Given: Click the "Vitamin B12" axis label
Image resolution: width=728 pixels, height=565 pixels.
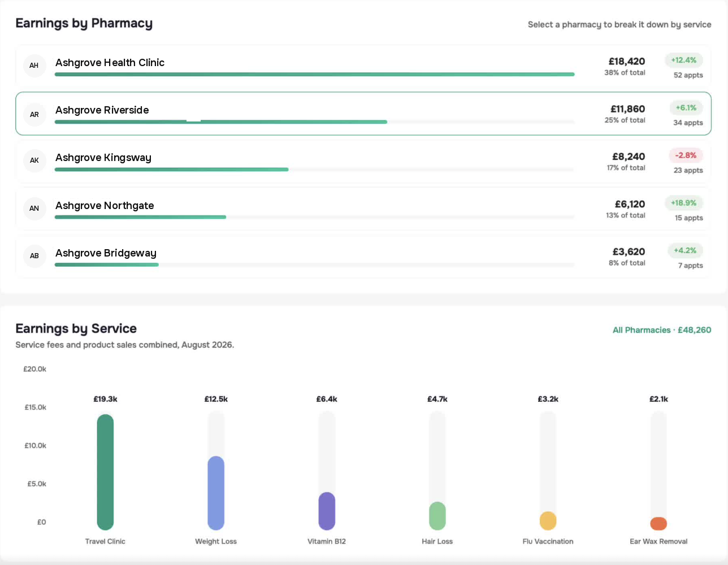Looking at the screenshot, I should tap(327, 541).
